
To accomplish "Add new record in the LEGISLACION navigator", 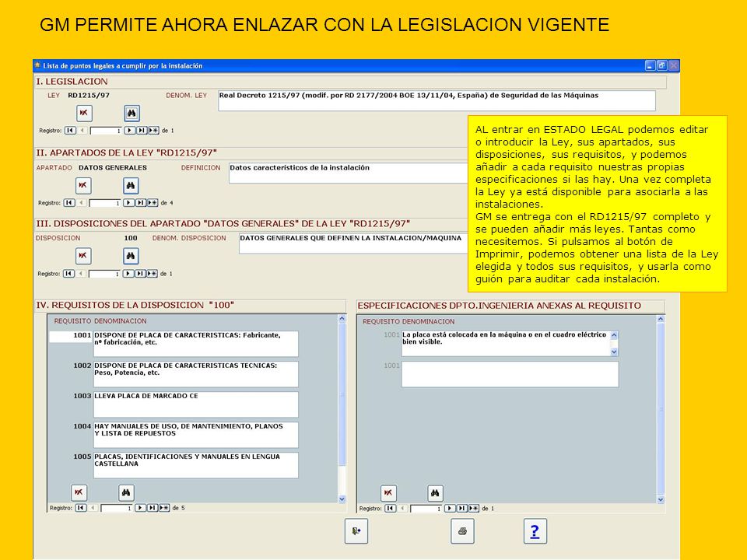I will [153, 130].
